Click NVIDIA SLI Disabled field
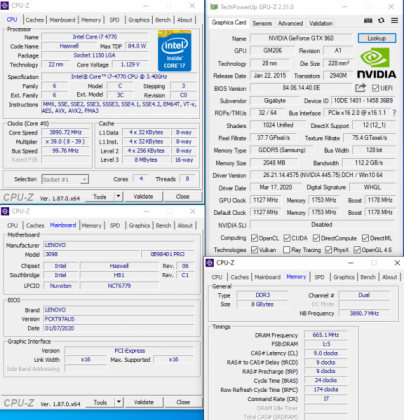404x420 pixels. click(322, 225)
